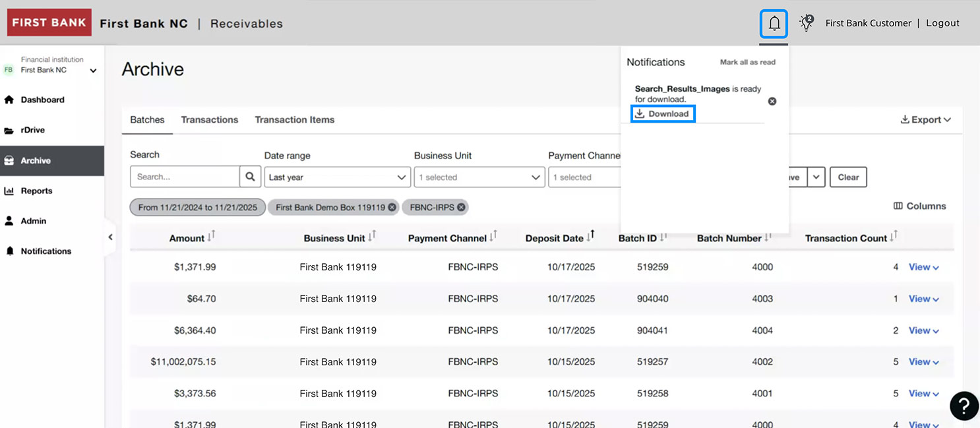Click the Export download icon

click(906, 119)
